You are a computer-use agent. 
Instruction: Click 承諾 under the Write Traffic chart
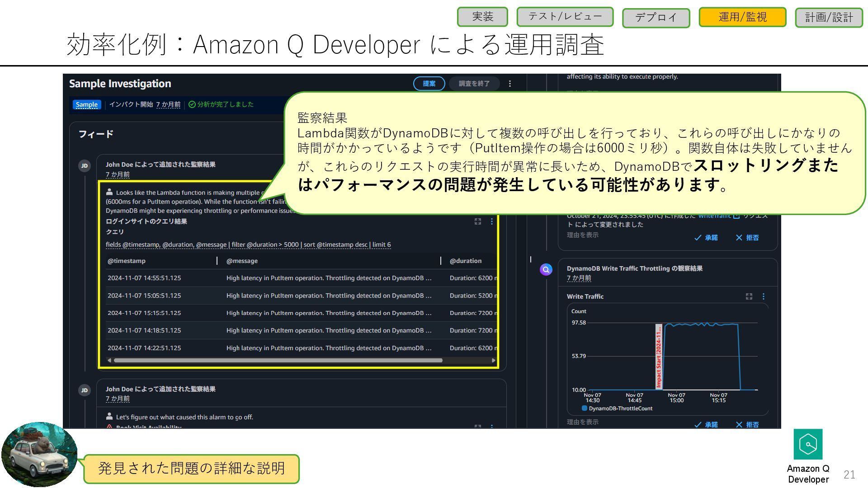click(x=706, y=425)
